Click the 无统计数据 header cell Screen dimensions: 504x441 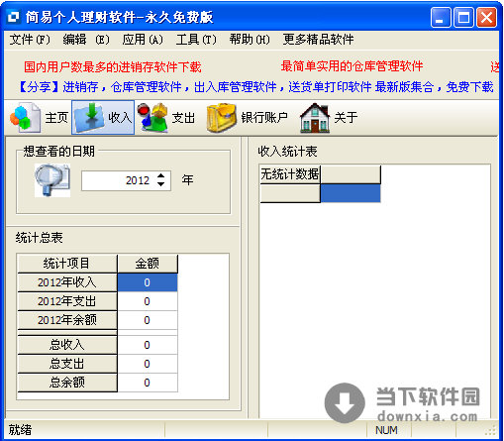point(290,174)
